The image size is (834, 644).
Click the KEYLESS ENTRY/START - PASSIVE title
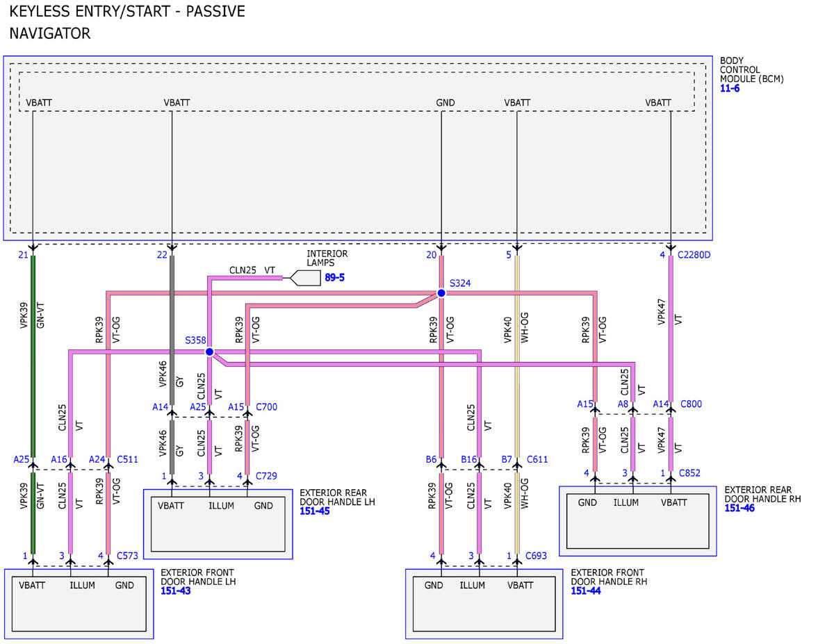pos(127,12)
